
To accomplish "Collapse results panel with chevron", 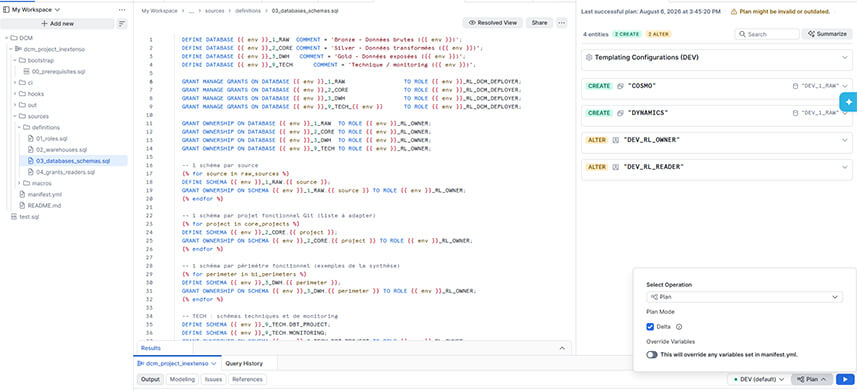I will click(x=562, y=348).
